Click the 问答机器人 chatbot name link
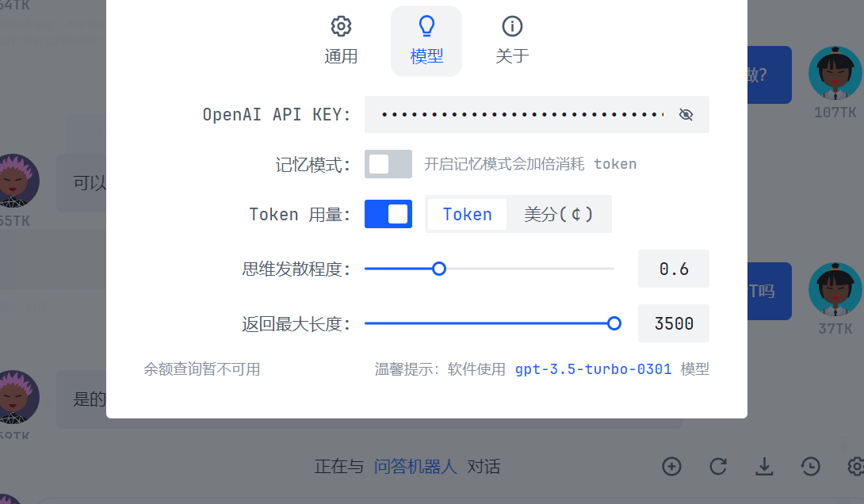The image size is (864, 504). [x=415, y=467]
